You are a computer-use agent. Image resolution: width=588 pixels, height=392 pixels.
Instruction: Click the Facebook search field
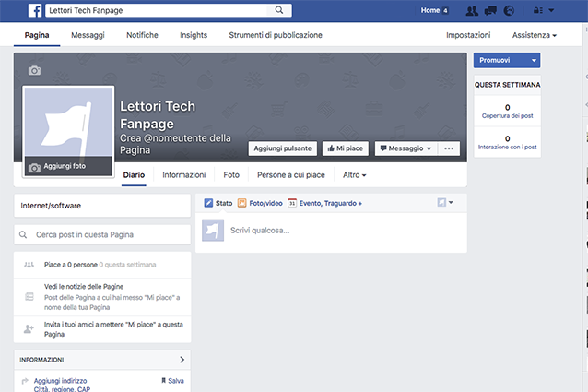pyautogui.click(x=156, y=10)
